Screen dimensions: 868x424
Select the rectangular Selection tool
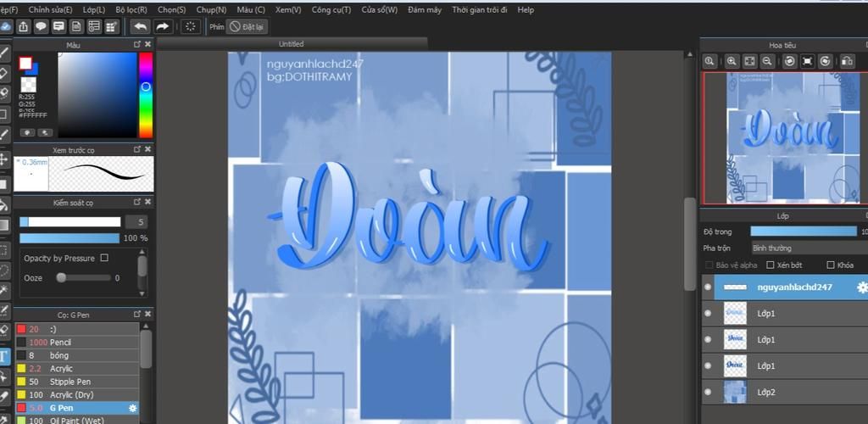tap(4, 249)
